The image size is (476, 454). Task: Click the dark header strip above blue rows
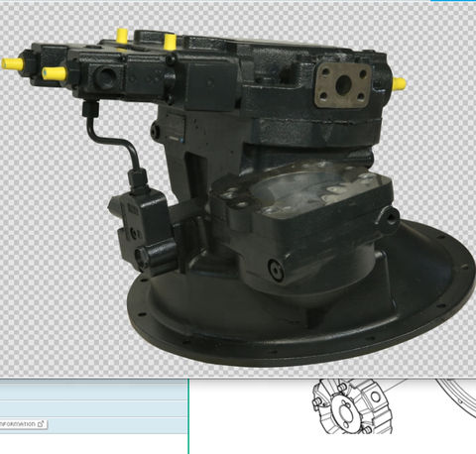click(94, 382)
